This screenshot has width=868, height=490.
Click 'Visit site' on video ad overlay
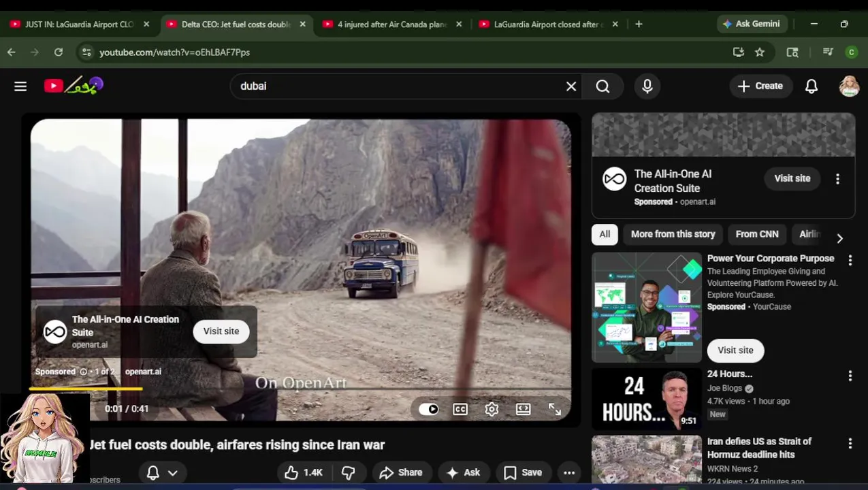pyautogui.click(x=221, y=331)
